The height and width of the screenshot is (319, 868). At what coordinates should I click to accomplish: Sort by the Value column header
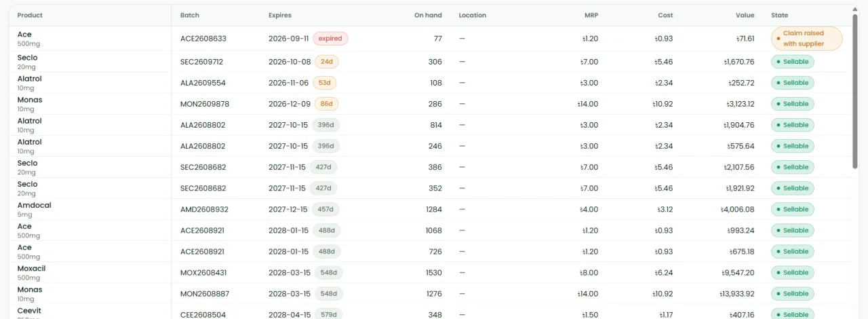(x=745, y=15)
